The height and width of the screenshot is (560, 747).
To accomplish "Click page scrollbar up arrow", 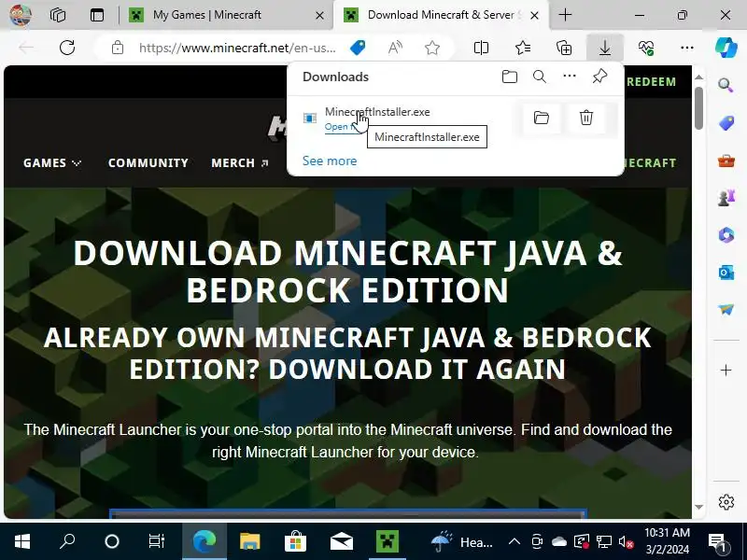I will tap(698, 77).
